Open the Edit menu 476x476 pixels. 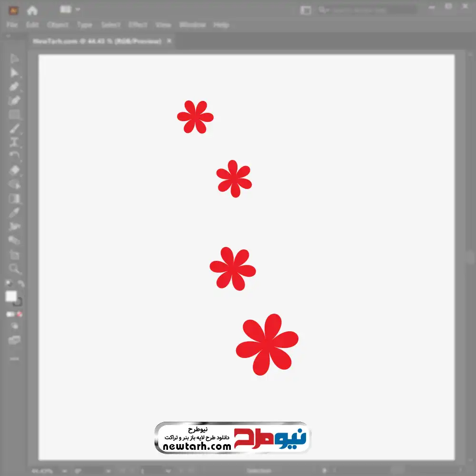tap(32, 25)
